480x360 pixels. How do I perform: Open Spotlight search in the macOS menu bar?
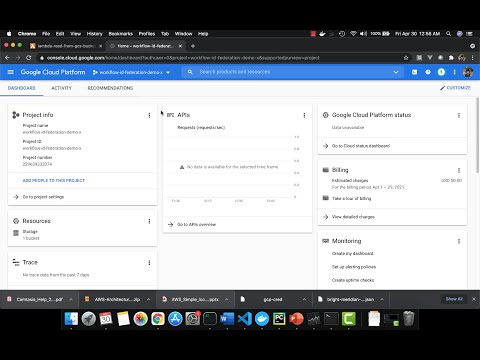449,34
